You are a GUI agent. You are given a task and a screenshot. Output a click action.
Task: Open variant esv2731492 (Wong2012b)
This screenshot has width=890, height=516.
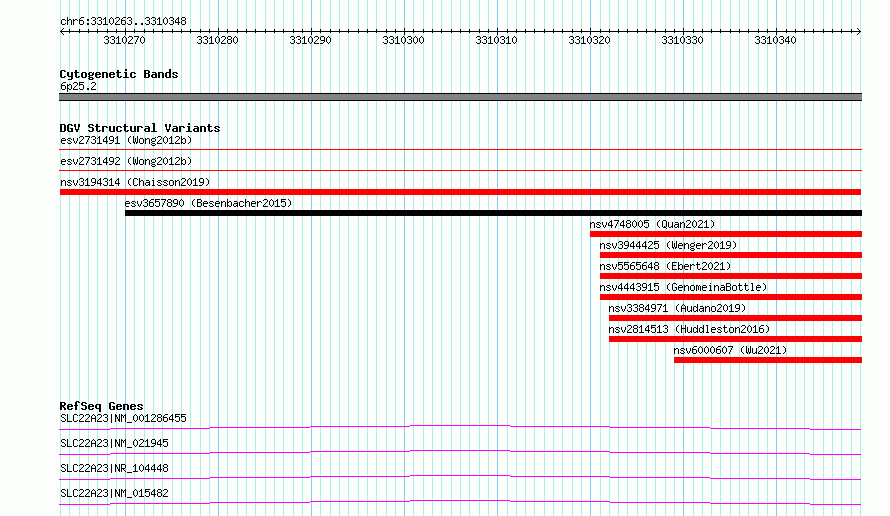126,161
